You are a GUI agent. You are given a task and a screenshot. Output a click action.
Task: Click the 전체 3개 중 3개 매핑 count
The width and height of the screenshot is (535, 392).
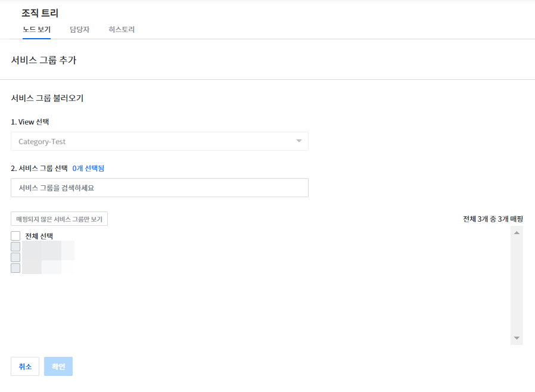(x=493, y=219)
